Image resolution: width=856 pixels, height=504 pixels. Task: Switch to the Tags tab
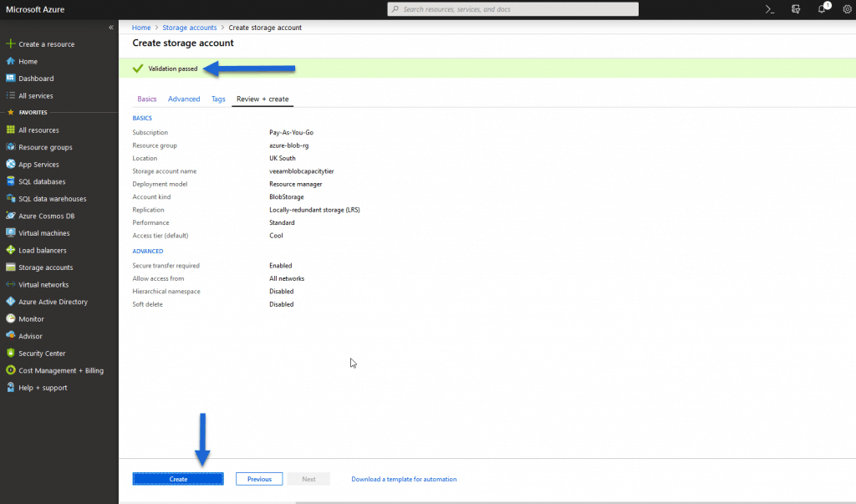(218, 99)
